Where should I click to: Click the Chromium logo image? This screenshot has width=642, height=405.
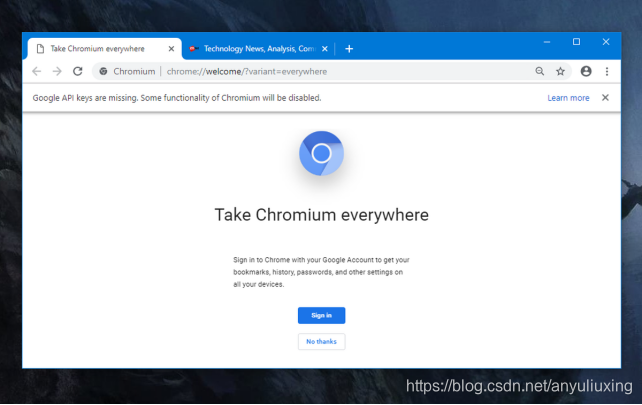point(321,153)
